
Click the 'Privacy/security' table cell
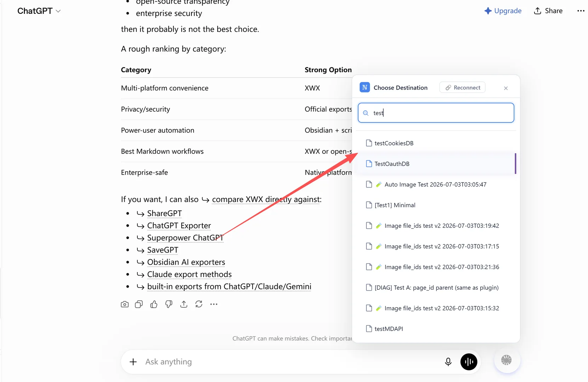click(x=145, y=109)
